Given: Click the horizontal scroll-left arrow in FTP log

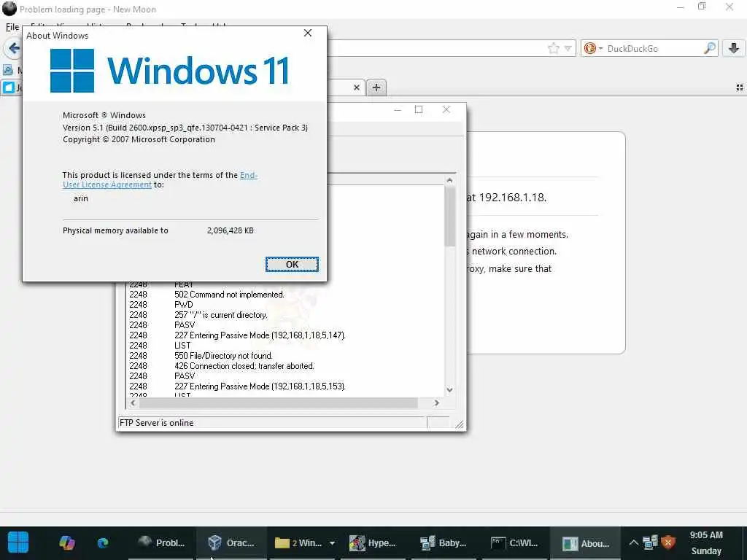Looking at the screenshot, I should [133, 402].
